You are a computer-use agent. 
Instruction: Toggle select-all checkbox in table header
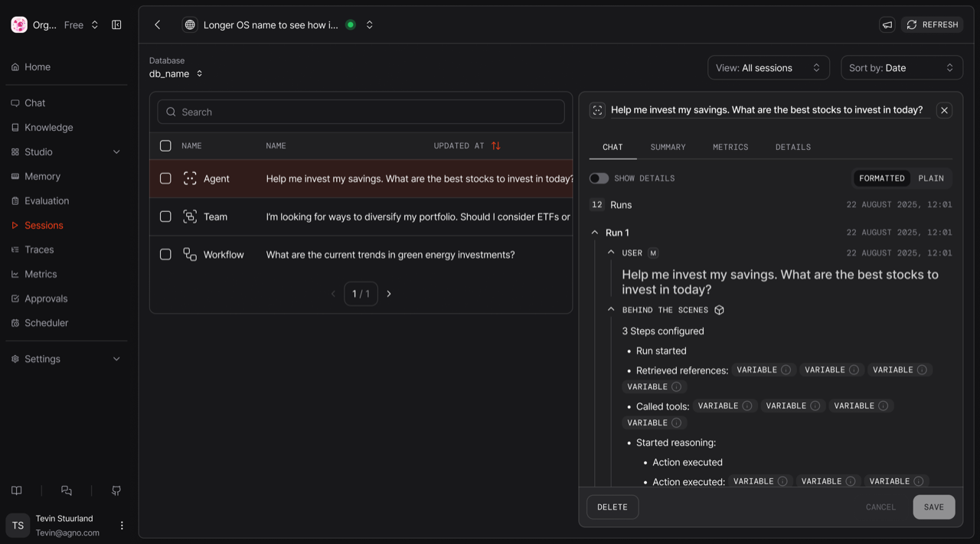click(x=165, y=145)
